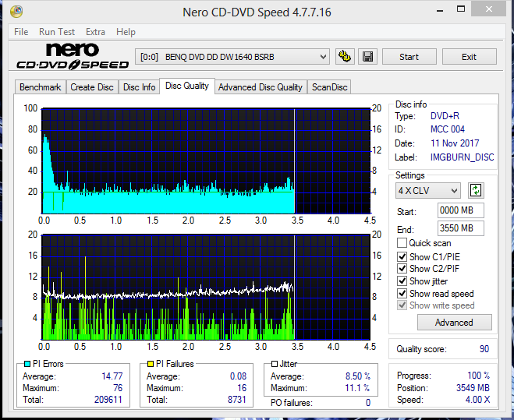Uncheck the Show read speed checkbox
This screenshot has height=420, width=514.
[402, 293]
